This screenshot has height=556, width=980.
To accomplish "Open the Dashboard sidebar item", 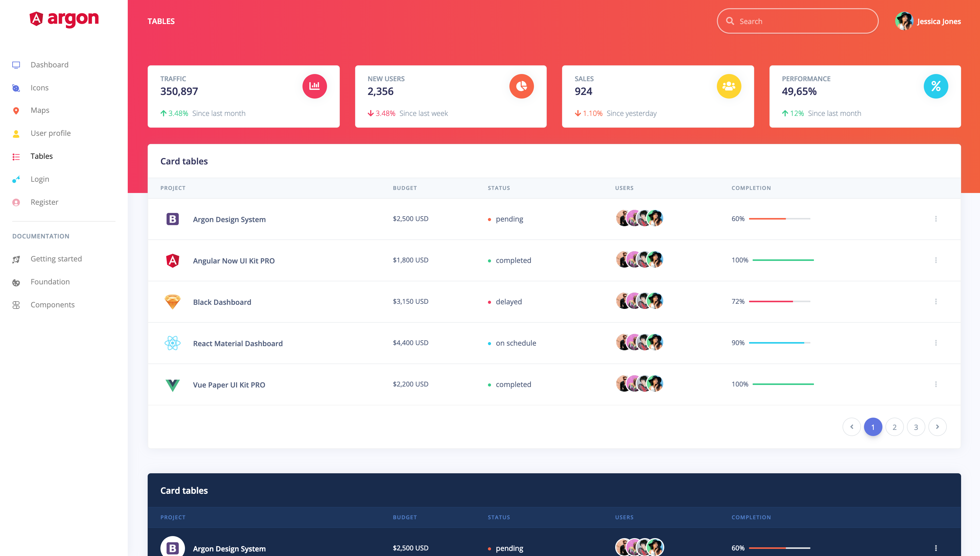I will (49, 65).
